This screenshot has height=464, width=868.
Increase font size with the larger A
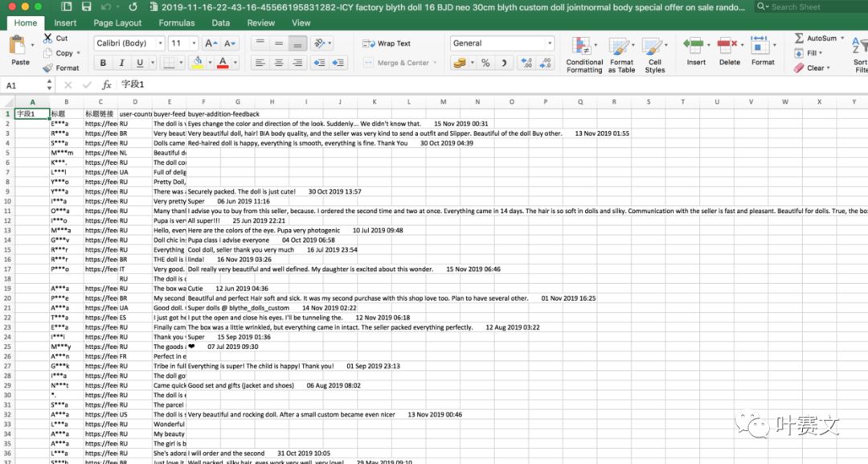click(210, 43)
